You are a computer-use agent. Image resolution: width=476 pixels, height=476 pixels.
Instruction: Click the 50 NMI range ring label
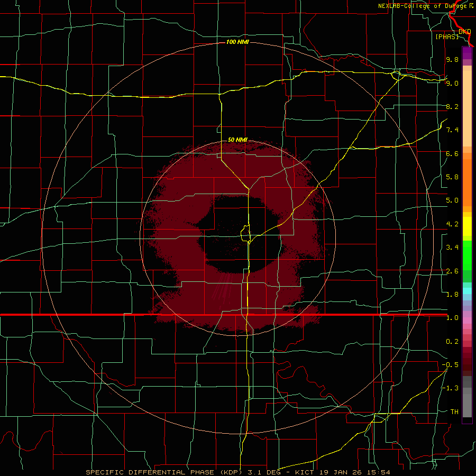coord(237,140)
